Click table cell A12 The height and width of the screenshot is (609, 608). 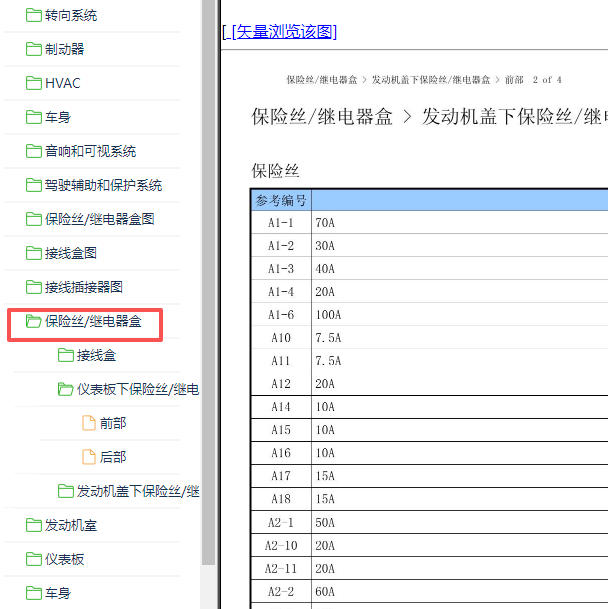(281, 384)
